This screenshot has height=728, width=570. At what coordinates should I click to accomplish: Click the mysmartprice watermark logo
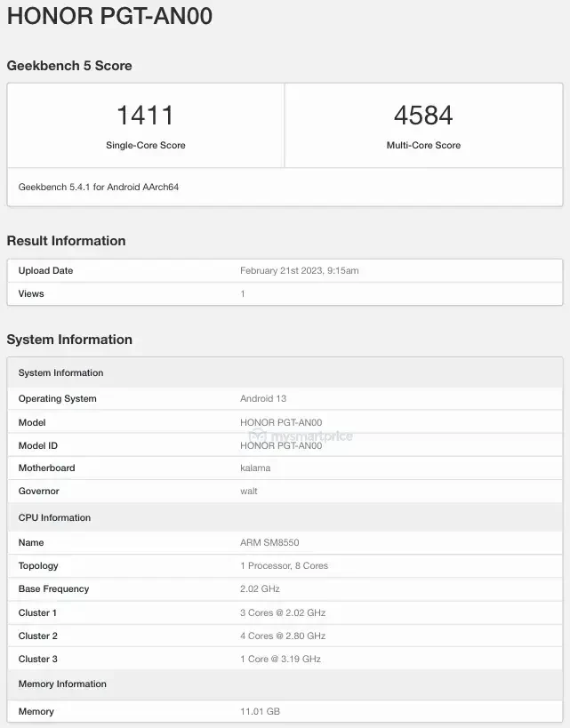pos(301,436)
